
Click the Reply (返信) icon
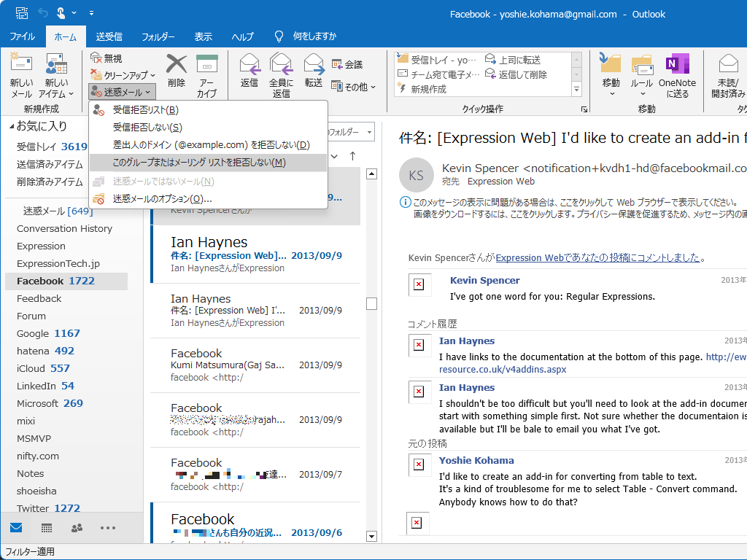(x=249, y=64)
